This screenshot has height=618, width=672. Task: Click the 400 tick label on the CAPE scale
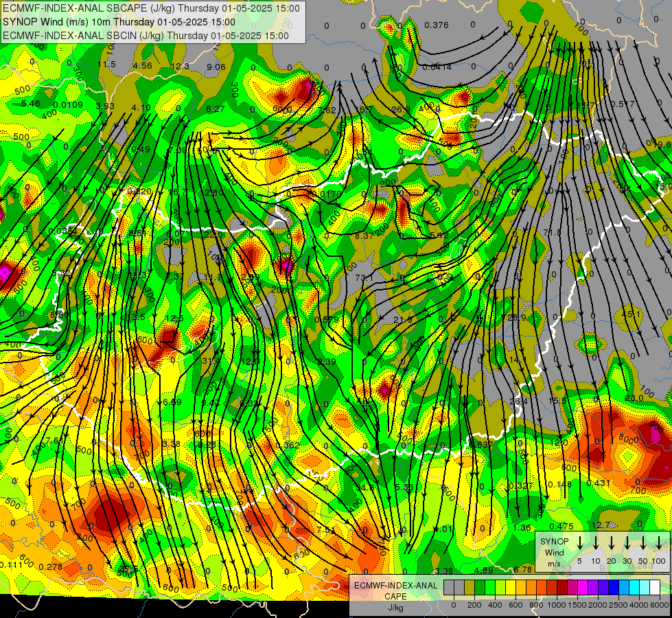495,605
